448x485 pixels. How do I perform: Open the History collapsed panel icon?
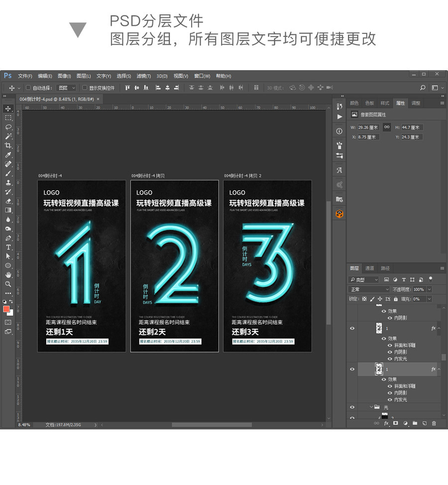pos(339,106)
